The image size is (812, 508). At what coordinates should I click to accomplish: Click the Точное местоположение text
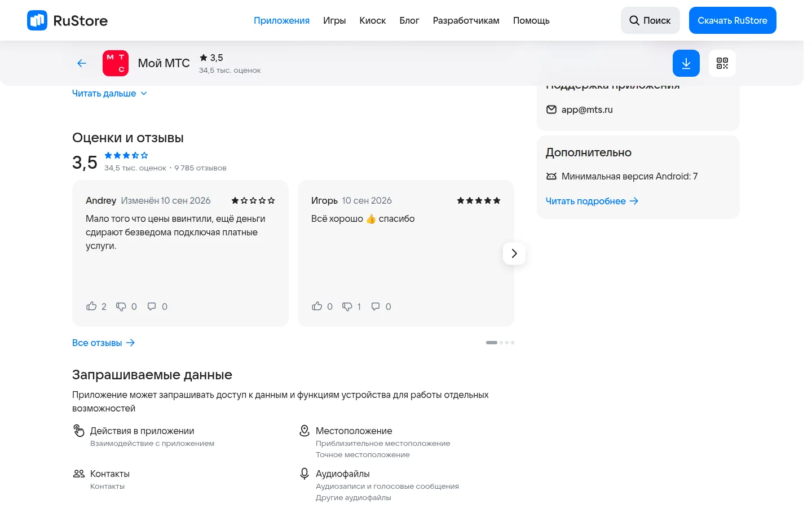pos(363,454)
